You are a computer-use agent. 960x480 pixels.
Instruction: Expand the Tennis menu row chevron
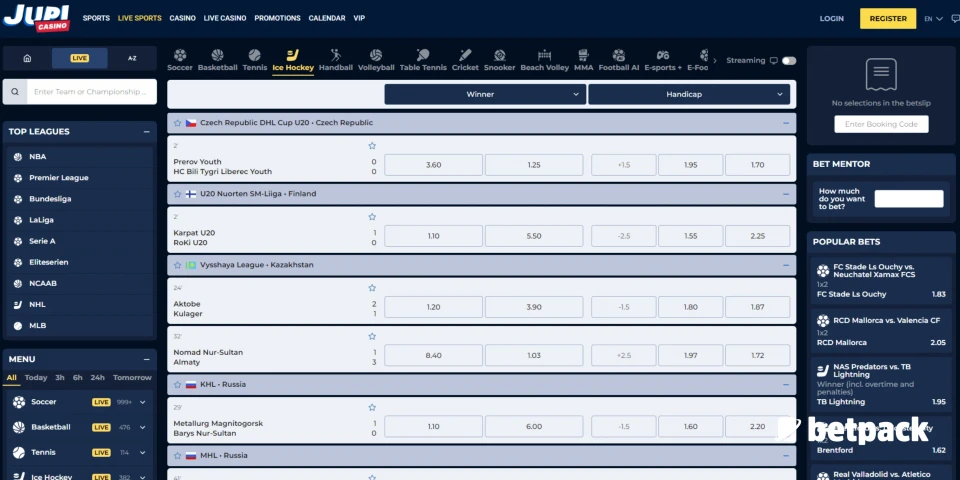(143, 453)
